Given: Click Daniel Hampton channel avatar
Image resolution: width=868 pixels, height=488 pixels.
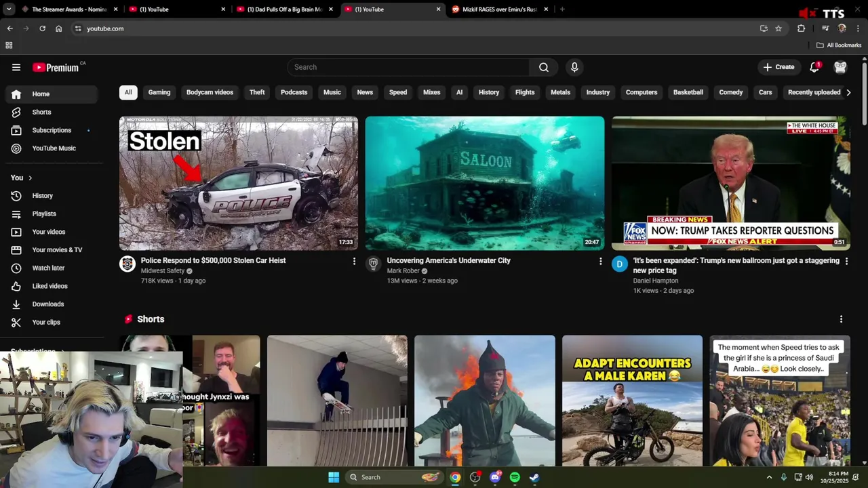Looking at the screenshot, I should point(620,264).
